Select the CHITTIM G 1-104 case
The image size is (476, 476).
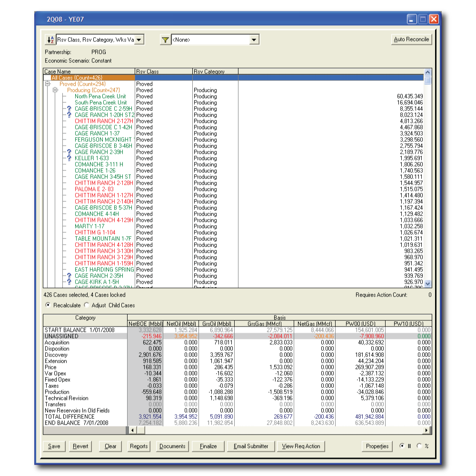click(95, 232)
